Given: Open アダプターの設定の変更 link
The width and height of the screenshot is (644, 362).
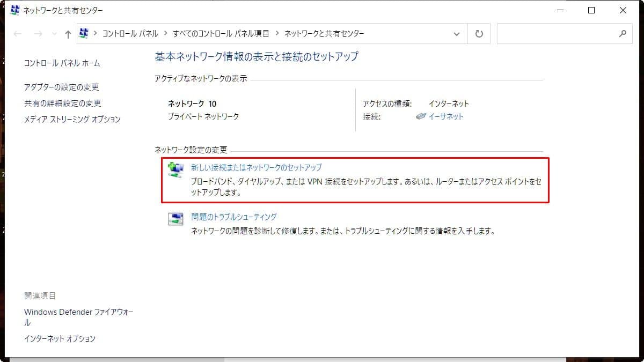Looking at the screenshot, I should coord(62,87).
